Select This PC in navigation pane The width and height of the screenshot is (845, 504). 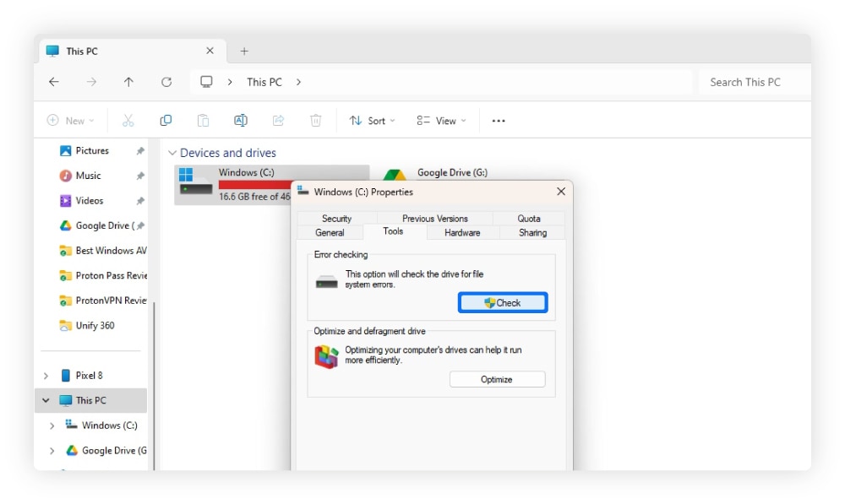[x=90, y=400]
